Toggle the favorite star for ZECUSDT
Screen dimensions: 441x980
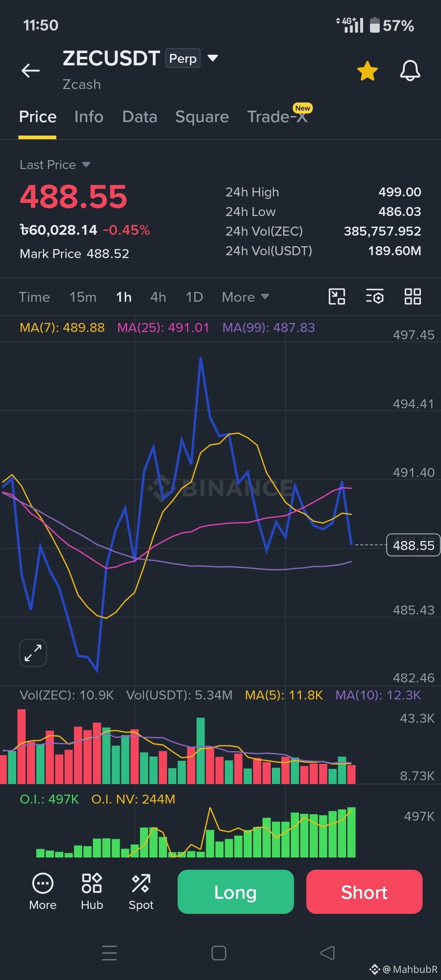point(367,71)
